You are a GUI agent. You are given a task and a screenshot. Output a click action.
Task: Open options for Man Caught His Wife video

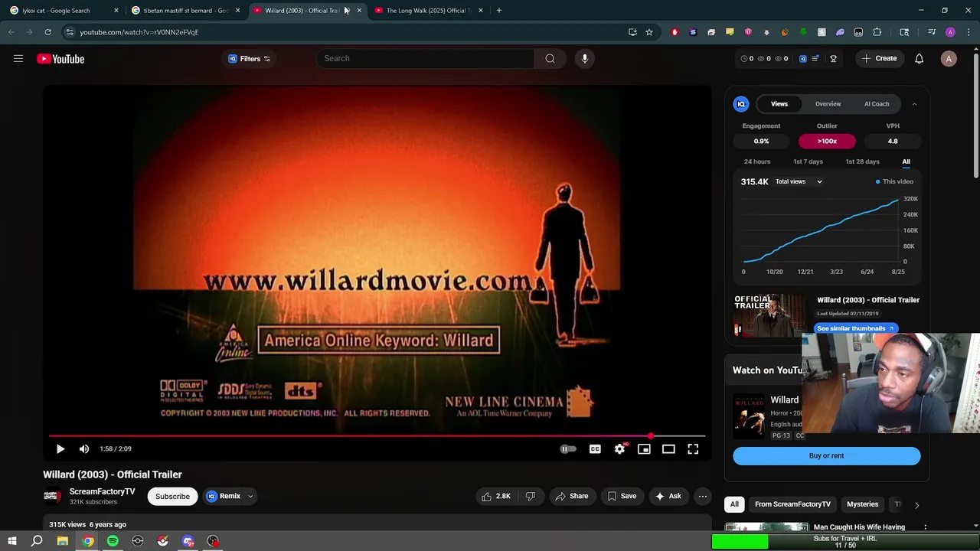click(x=925, y=527)
